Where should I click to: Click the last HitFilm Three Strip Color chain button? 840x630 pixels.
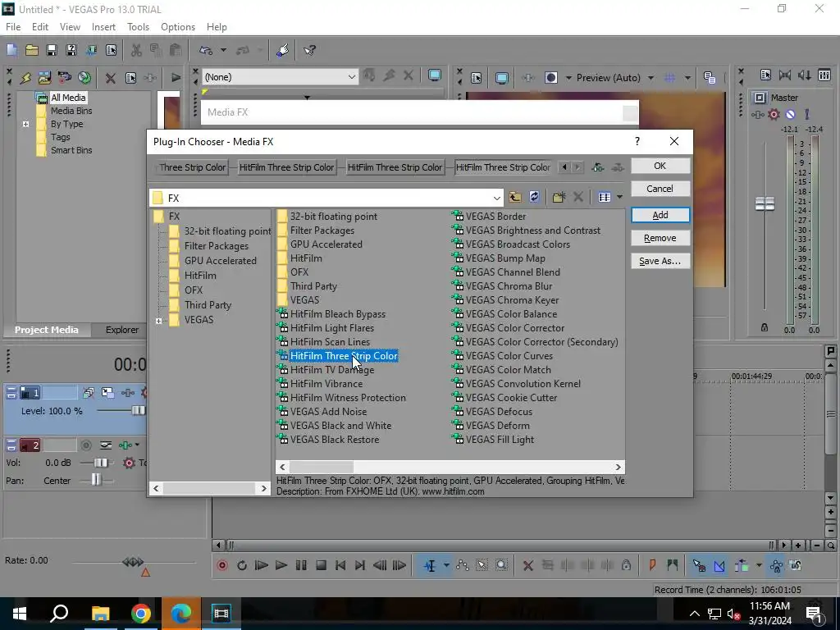pos(503,167)
